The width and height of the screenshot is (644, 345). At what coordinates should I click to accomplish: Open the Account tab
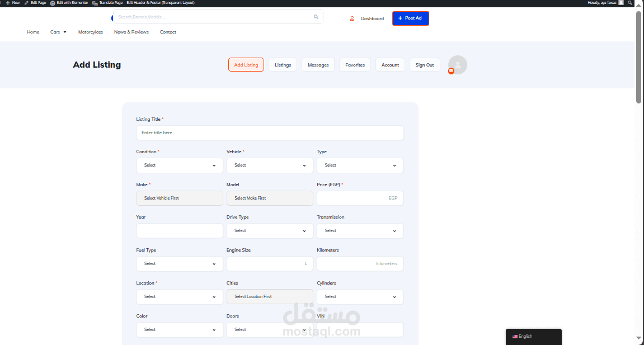pos(390,65)
